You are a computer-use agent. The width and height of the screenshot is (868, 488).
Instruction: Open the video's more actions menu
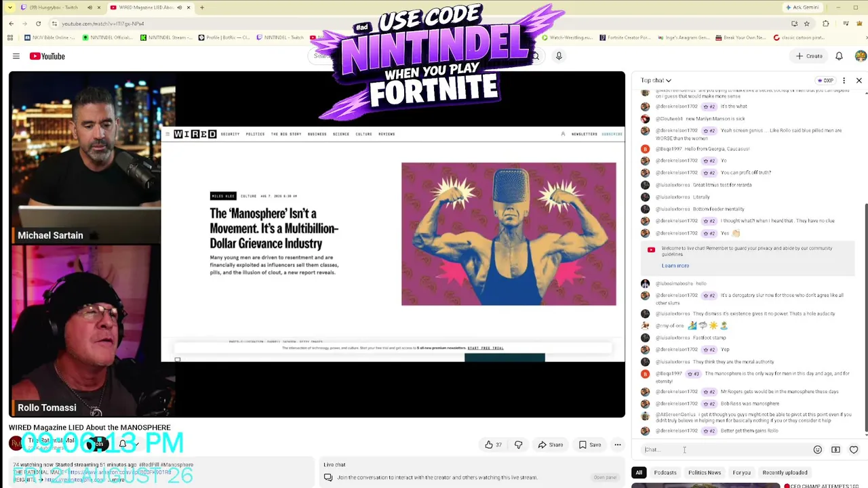[617, 445]
